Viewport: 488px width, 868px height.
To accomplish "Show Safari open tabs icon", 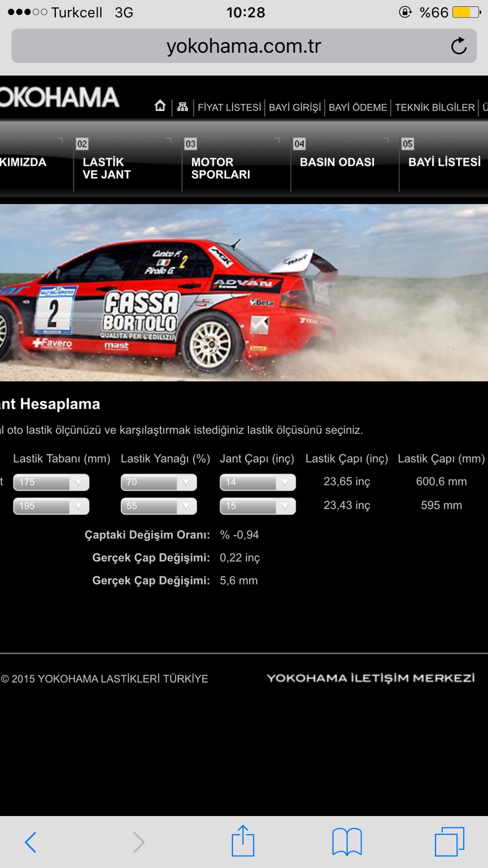I will click(450, 842).
